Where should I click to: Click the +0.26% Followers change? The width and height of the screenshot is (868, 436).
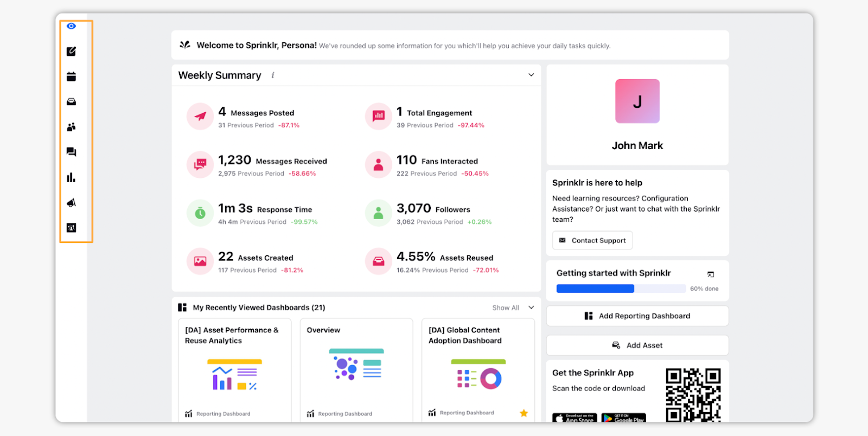[480, 222]
